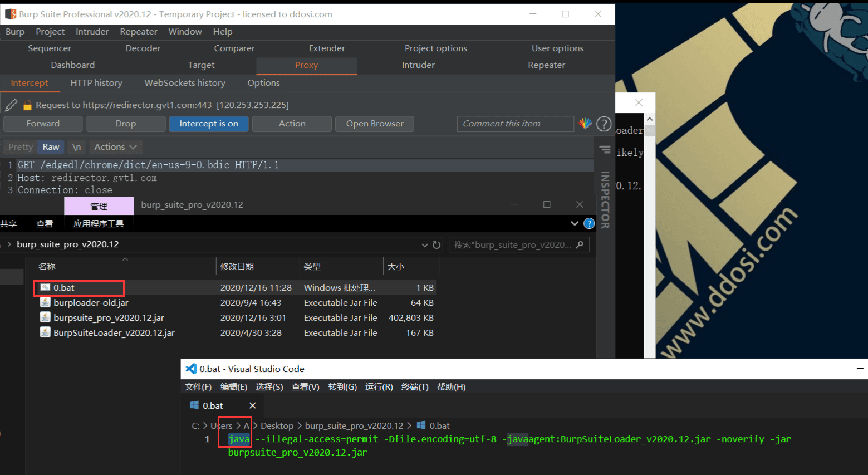Image resolution: width=868 pixels, height=475 pixels.
Task: Click the Visual Studio Code logo icon
Action: coord(191,369)
